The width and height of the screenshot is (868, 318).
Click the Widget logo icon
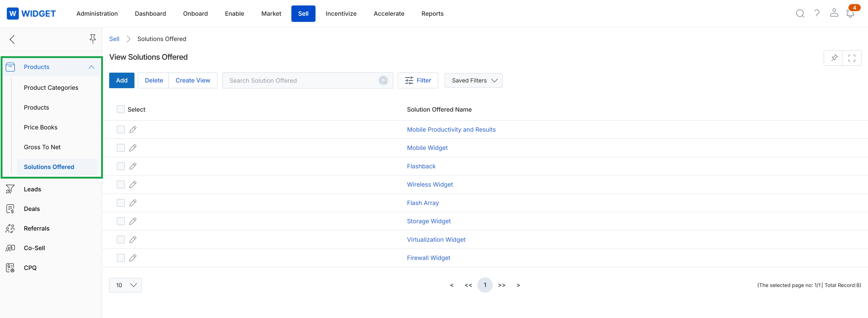click(x=13, y=13)
